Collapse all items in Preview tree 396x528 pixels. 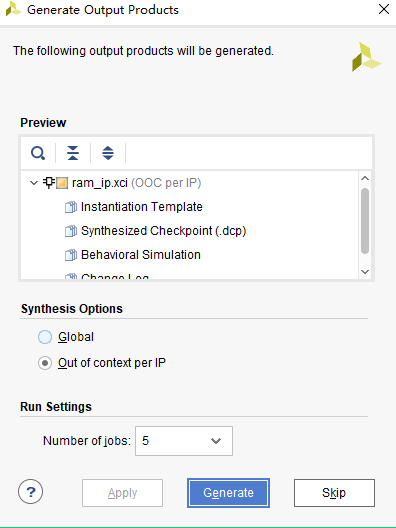click(x=73, y=153)
